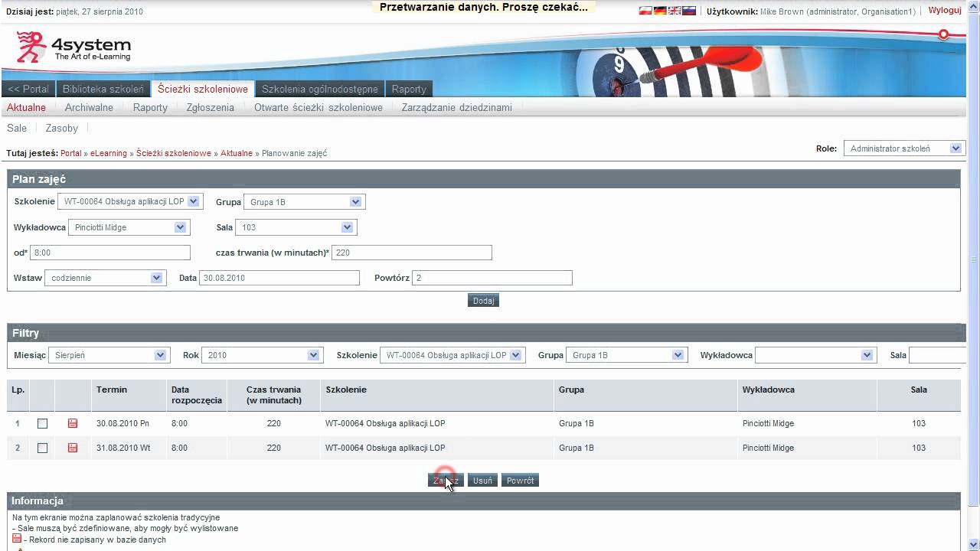Open Miesiąc filter dropdown
The width and height of the screenshot is (980, 551).
coord(108,355)
